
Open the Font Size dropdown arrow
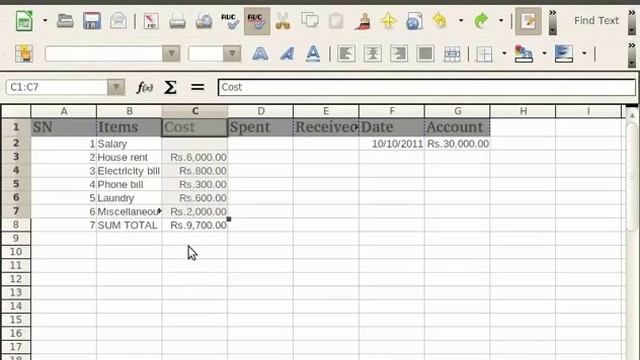click(x=232, y=53)
